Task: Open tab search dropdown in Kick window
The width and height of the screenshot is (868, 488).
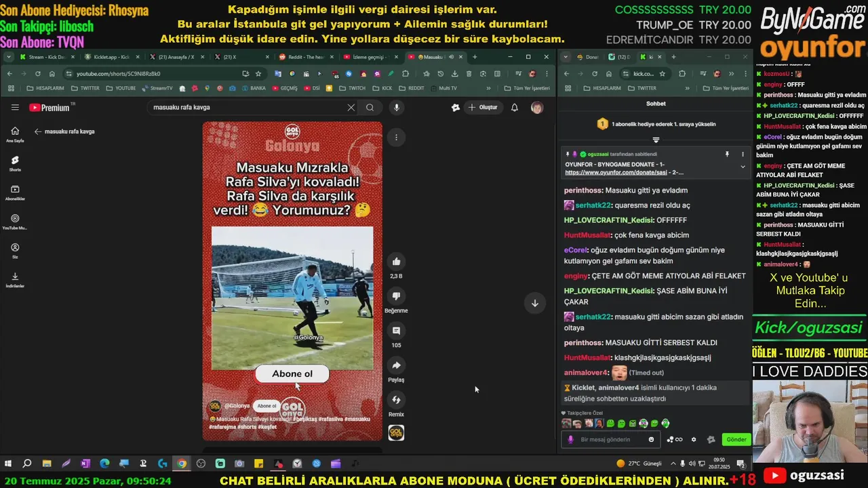Action: point(566,57)
